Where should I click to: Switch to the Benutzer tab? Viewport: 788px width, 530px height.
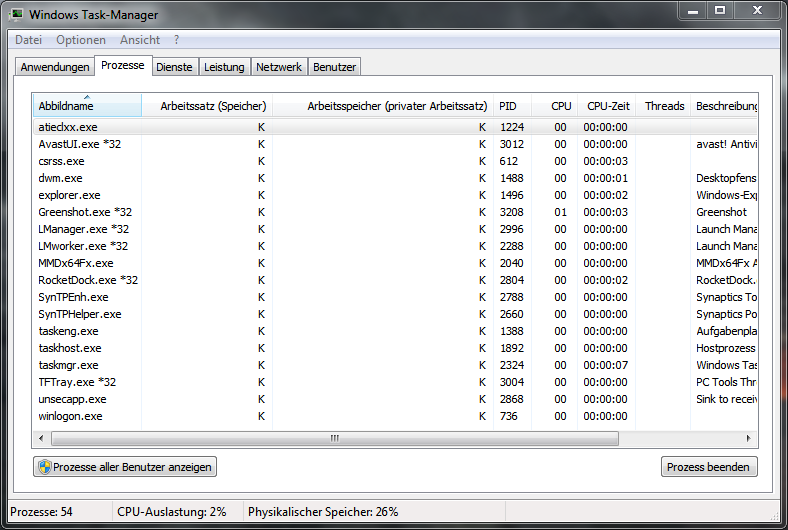334,67
